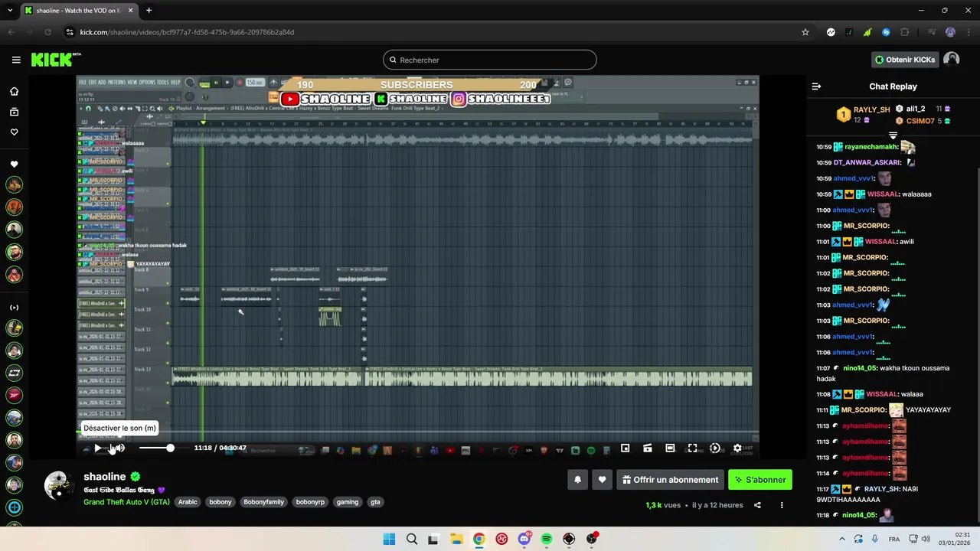Open Discord from taskbar

click(x=524, y=539)
